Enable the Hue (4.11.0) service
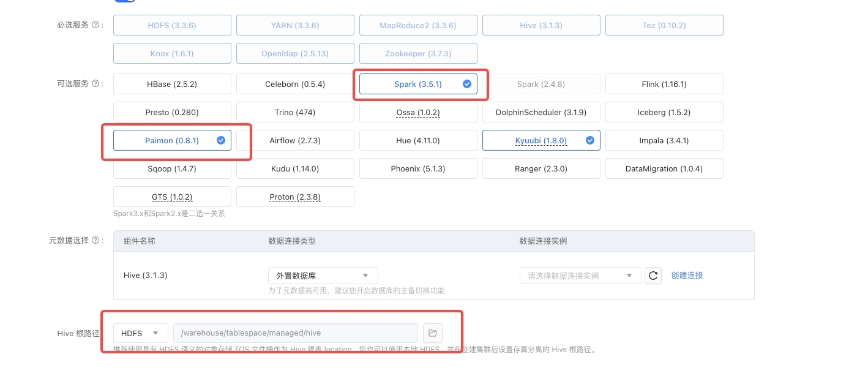The image size is (868, 376). coord(418,140)
